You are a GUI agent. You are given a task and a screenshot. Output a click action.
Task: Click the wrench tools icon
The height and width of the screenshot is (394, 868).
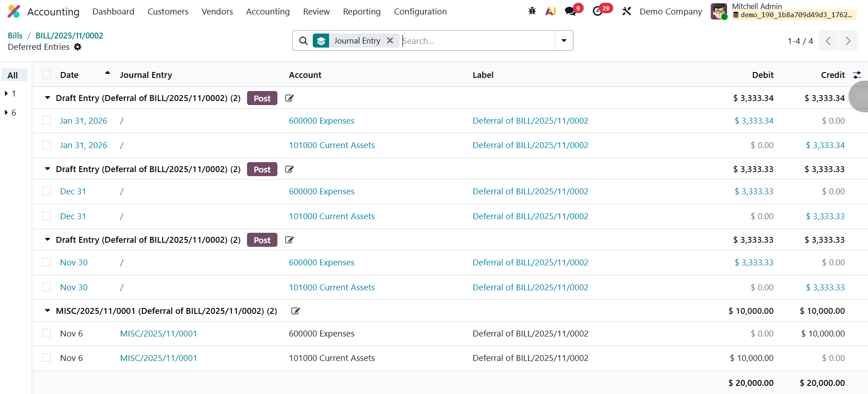click(626, 11)
